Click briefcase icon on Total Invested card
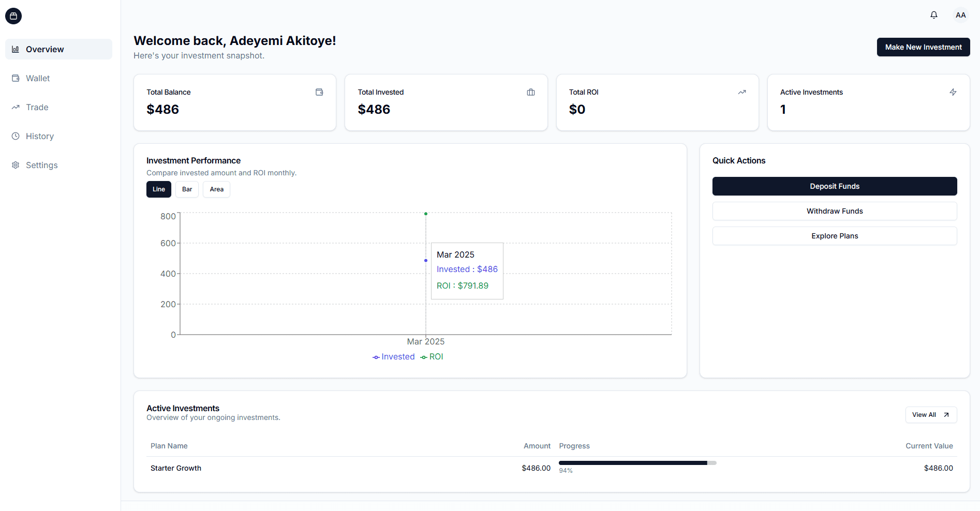Viewport: 980px width, 511px height. click(531, 92)
